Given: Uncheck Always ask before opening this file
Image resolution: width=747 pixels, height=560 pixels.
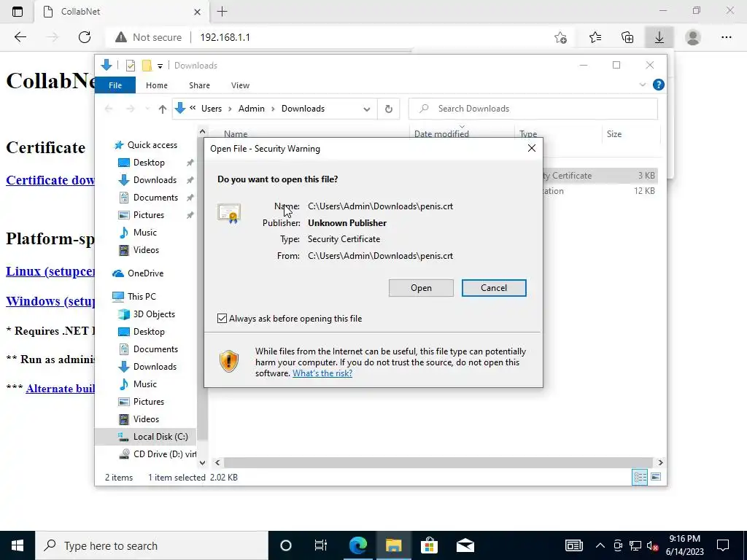Looking at the screenshot, I should coord(222,319).
